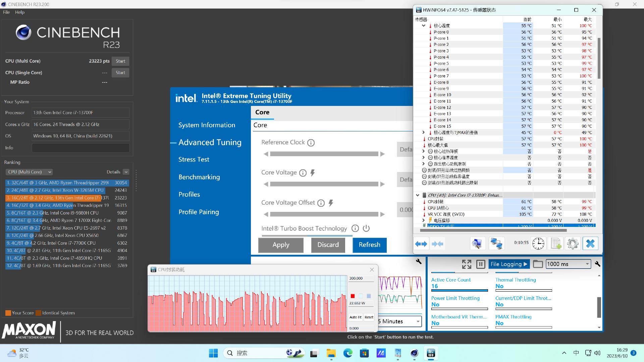This screenshot has height=362, width=644.
Task: Toggle File Logging in XTU
Action: click(508, 264)
